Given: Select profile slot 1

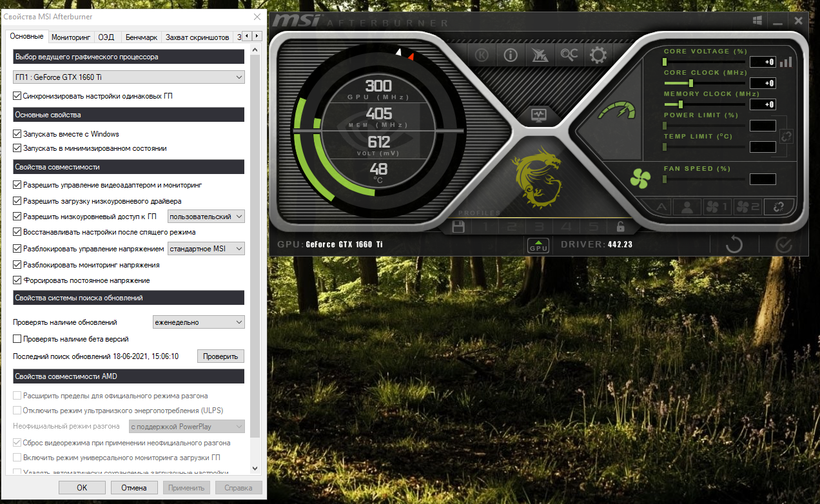Looking at the screenshot, I should point(485,227).
